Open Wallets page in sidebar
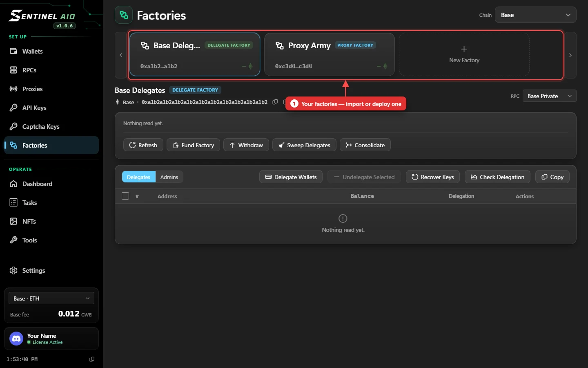The image size is (588, 368). (51, 52)
